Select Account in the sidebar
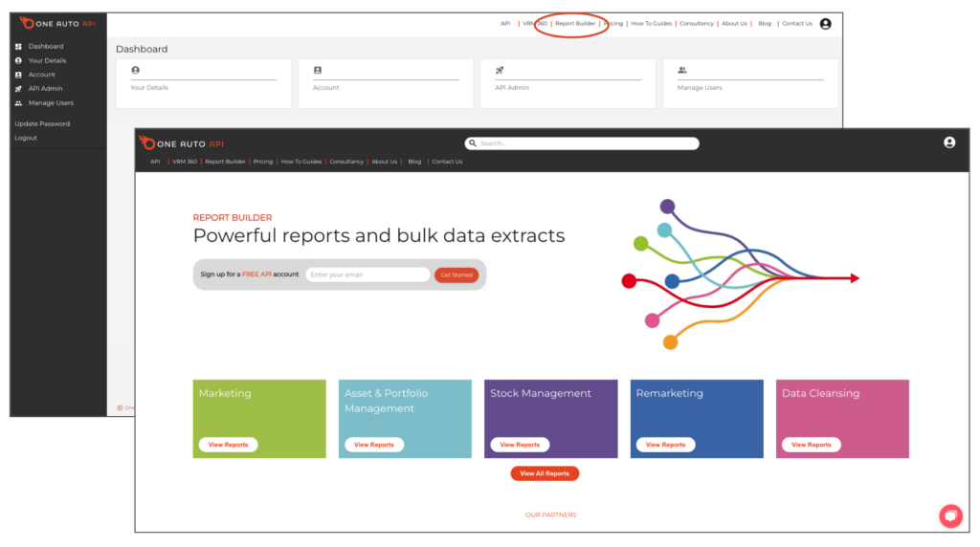The image size is (980, 547). coord(41,75)
